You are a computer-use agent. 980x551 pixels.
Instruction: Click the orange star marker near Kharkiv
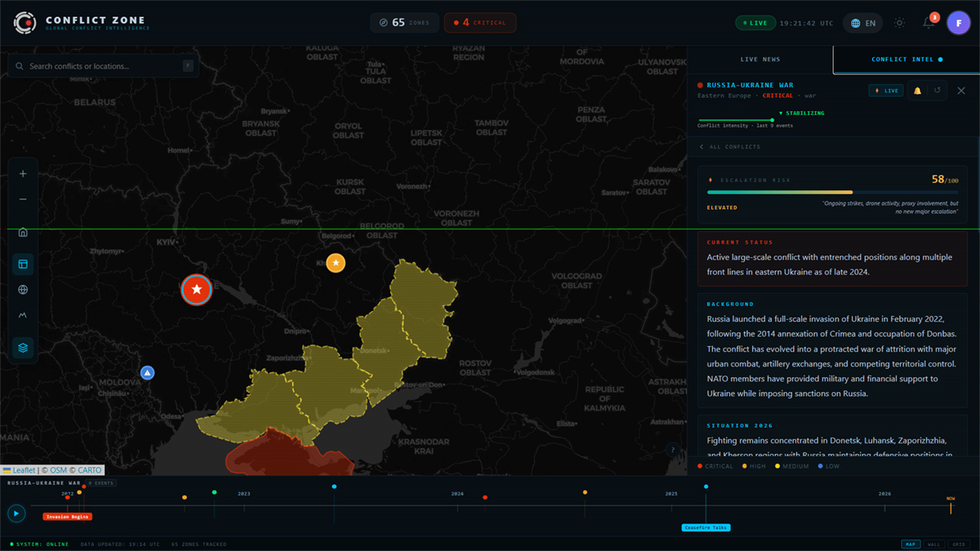pyautogui.click(x=336, y=263)
